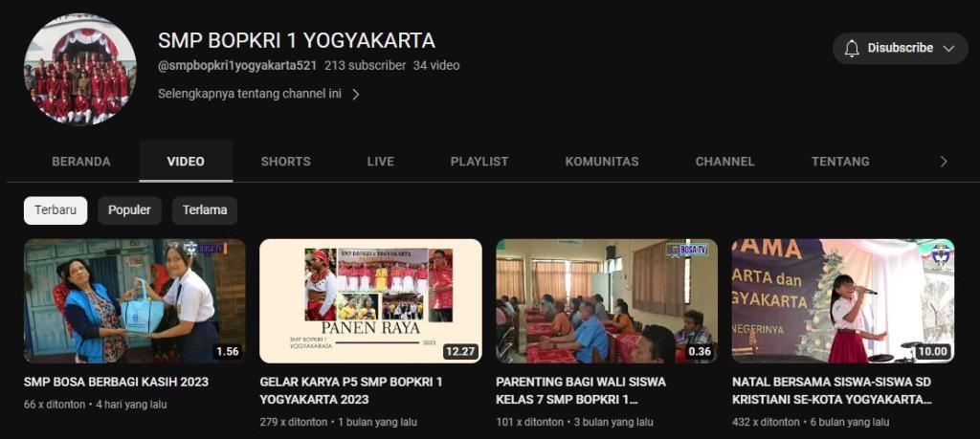Click '101 x ditonton • 3 bulan yang lalu'
The width and height of the screenshot is (980, 439).
pos(574,422)
